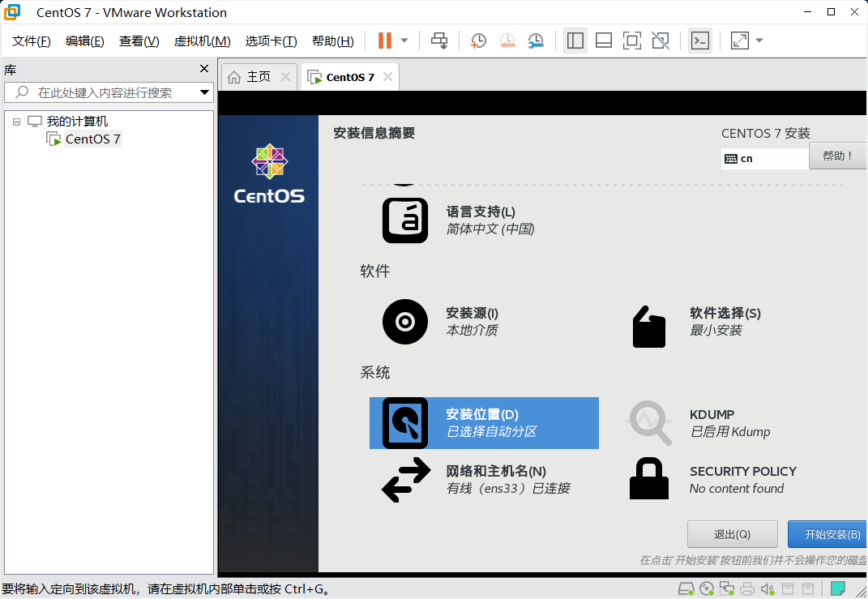Select CentOS 7 in the library tree

(93, 139)
